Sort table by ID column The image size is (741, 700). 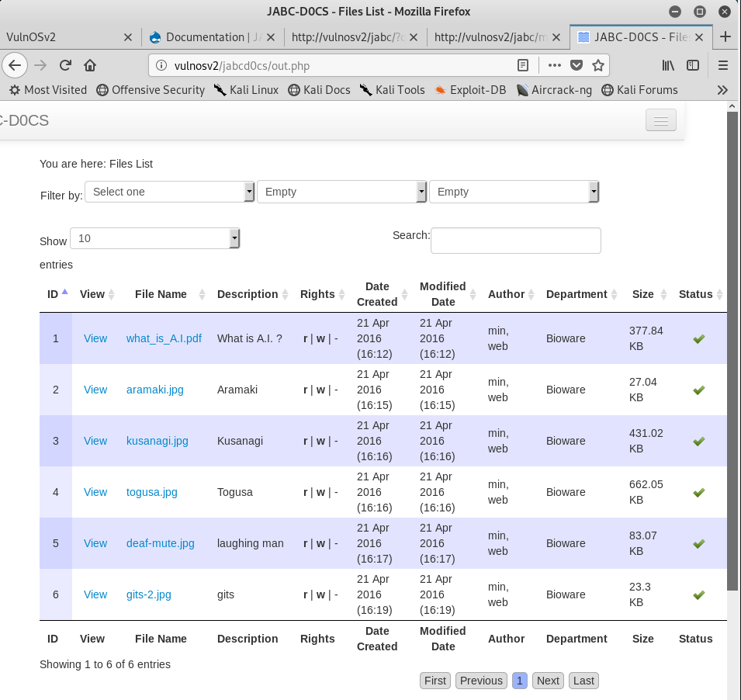click(x=56, y=294)
